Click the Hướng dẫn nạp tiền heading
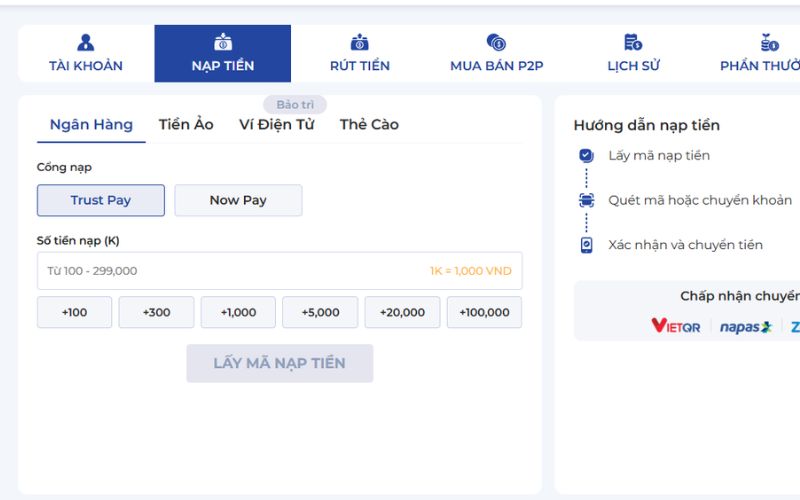Screen dimensions: 800x500 (x=646, y=125)
